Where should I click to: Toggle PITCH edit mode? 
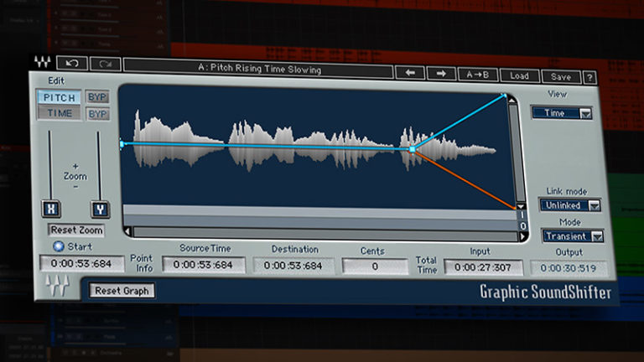tap(59, 97)
